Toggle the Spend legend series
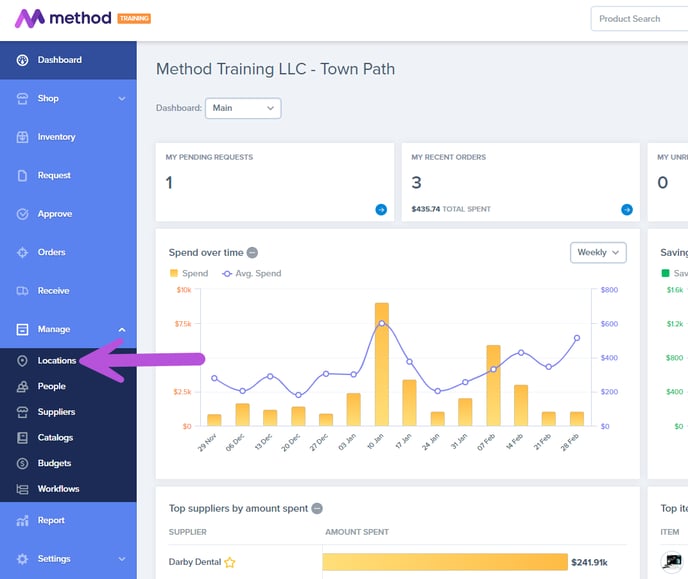Viewport: 688px width, 579px height. (x=189, y=274)
